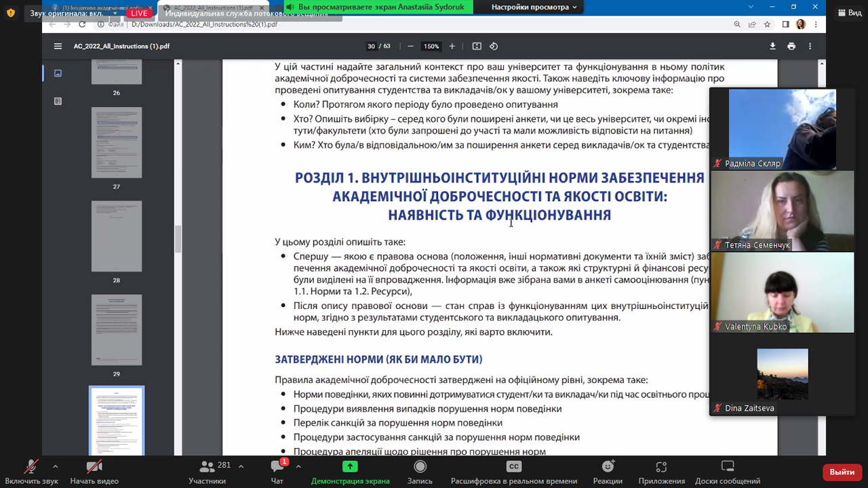Toggle the PDF sidebar hamburger menu
This screenshot has width=868, height=488.
[58, 46]
